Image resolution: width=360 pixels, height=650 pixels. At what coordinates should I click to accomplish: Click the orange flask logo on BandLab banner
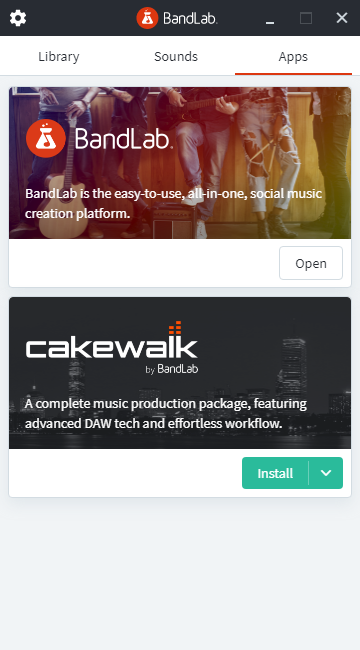tap(46, 138)
